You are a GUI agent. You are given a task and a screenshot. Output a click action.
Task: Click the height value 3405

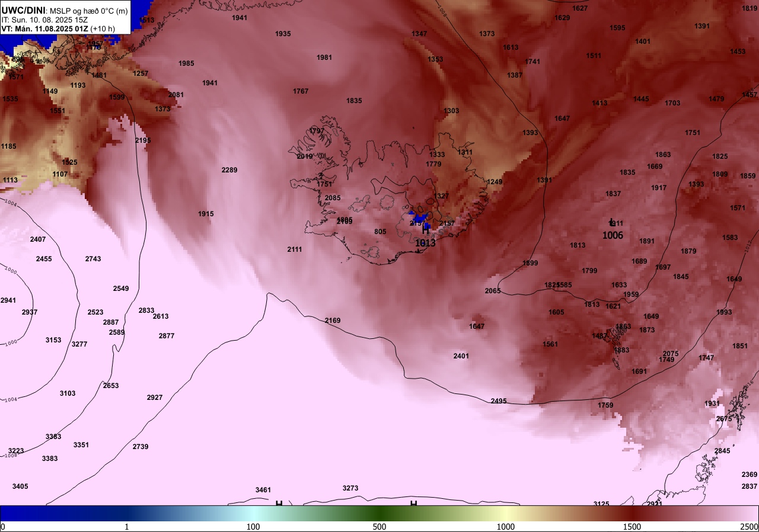click(20, 486)
